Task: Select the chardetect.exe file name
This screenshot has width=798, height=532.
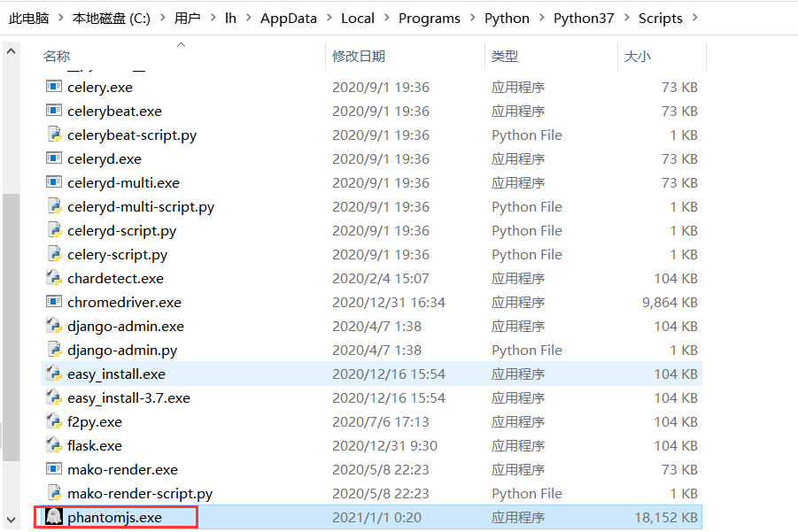Action: tap(115, 278)
